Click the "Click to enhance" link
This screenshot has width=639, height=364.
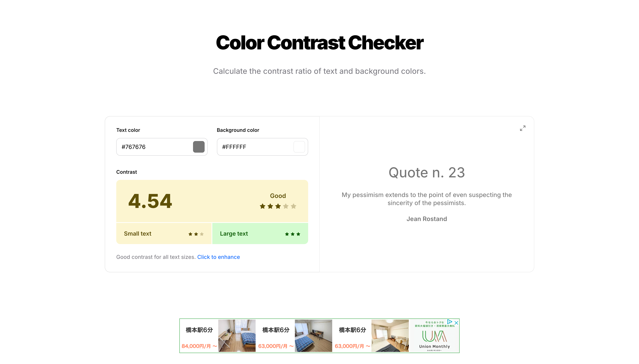(x=218, y=257)
